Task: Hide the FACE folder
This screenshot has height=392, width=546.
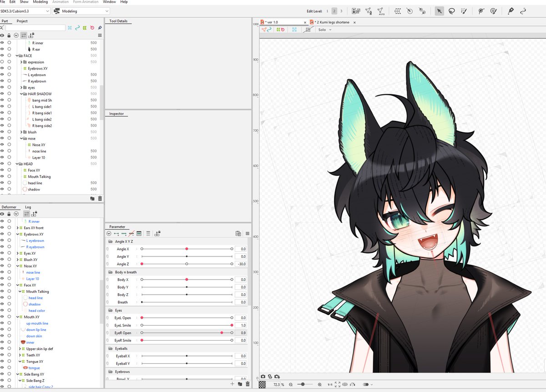Action: (2, 55)
